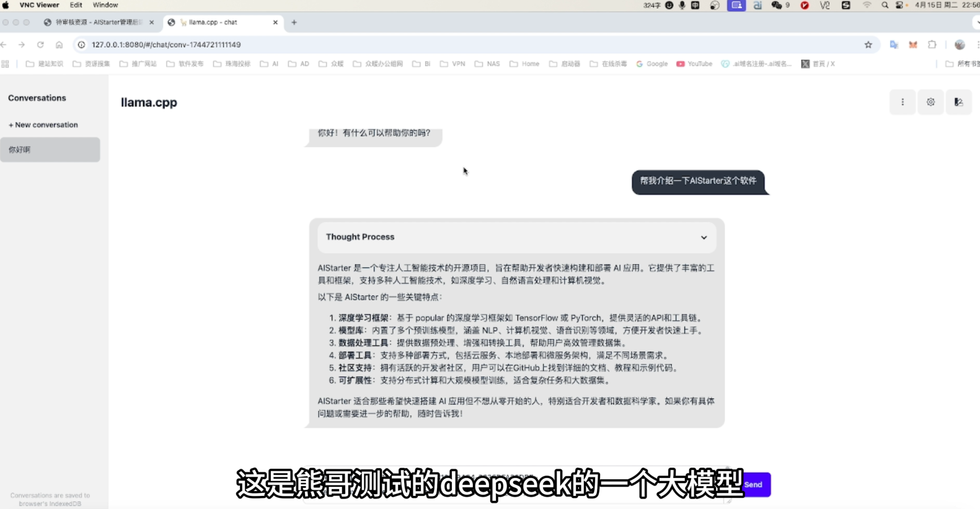Click the address bar URL
Viewport: 980px width, 509px height.
pyautogui.click(x=166, y=45)
